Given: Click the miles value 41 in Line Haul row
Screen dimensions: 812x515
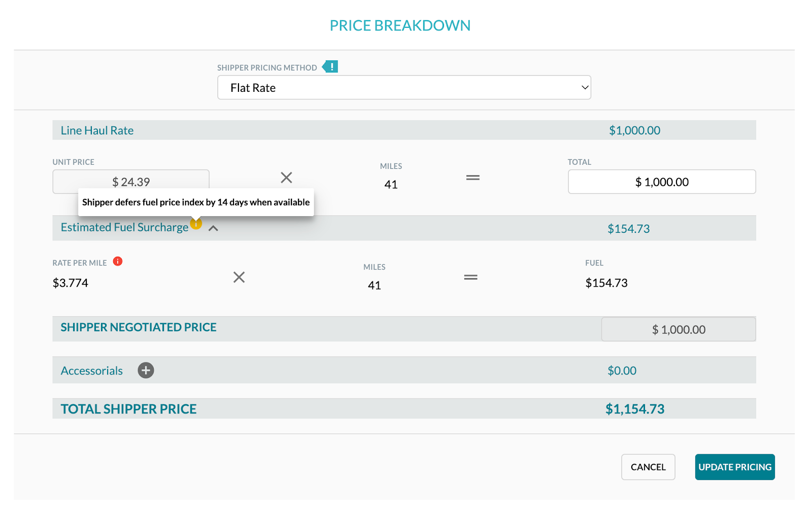Looking at the screenshot, I should 391,185.
